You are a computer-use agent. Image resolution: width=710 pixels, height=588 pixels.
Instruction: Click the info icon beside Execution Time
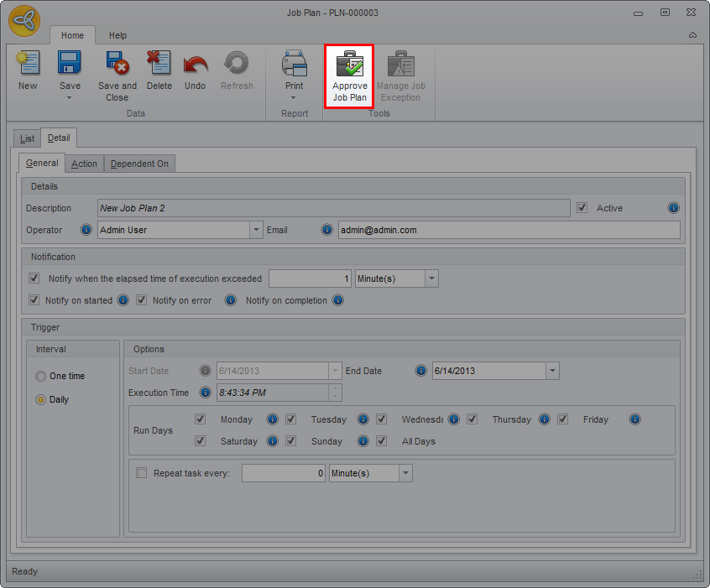coord(205,393)
